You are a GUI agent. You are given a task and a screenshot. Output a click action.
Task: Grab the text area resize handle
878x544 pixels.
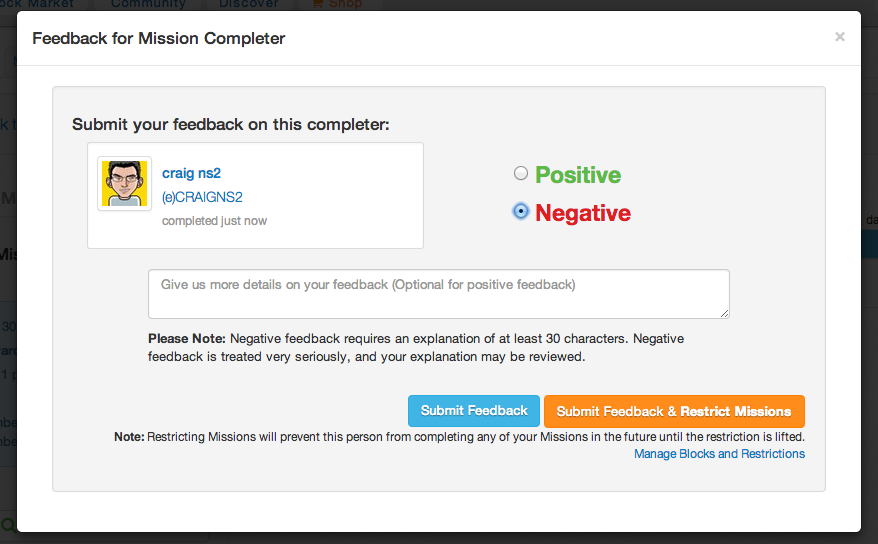(724, 313)
